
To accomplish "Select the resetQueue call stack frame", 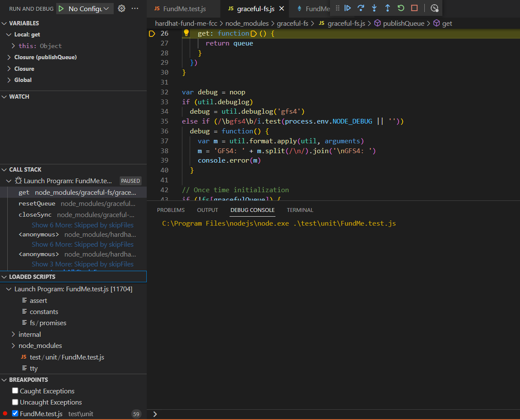I will pyautogui.click(x=73, y=203).
